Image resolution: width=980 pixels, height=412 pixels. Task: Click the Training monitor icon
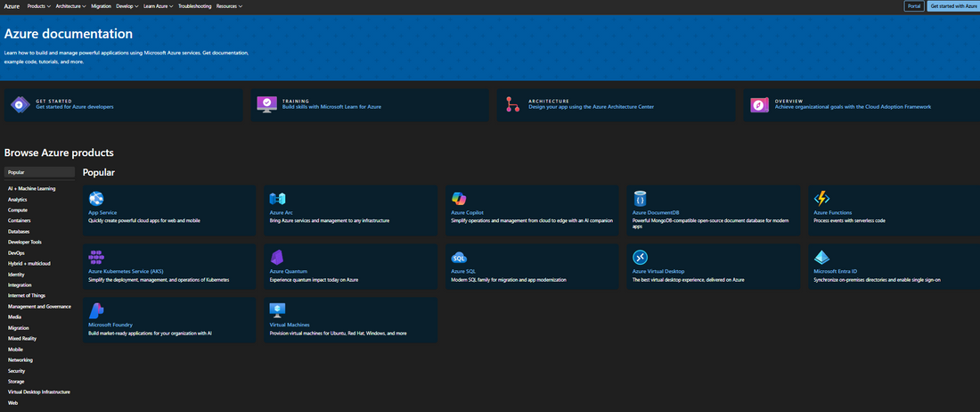tap(267, 104)
